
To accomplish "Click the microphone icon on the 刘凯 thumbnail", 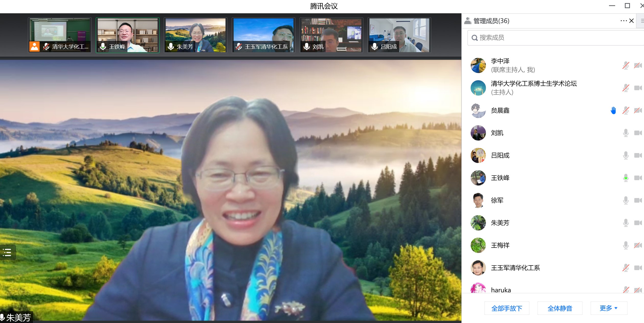I will [x=307, y=47].
